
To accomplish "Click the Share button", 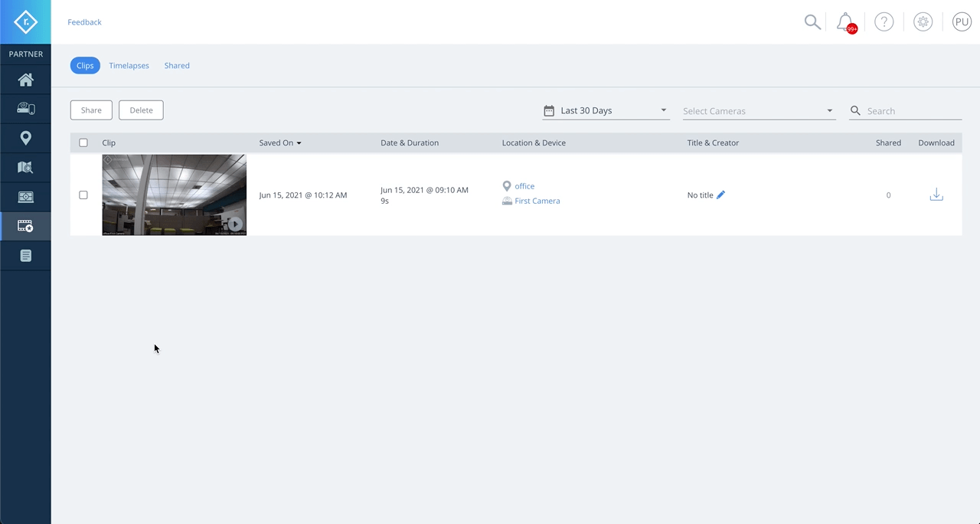I will click(91, 110).
